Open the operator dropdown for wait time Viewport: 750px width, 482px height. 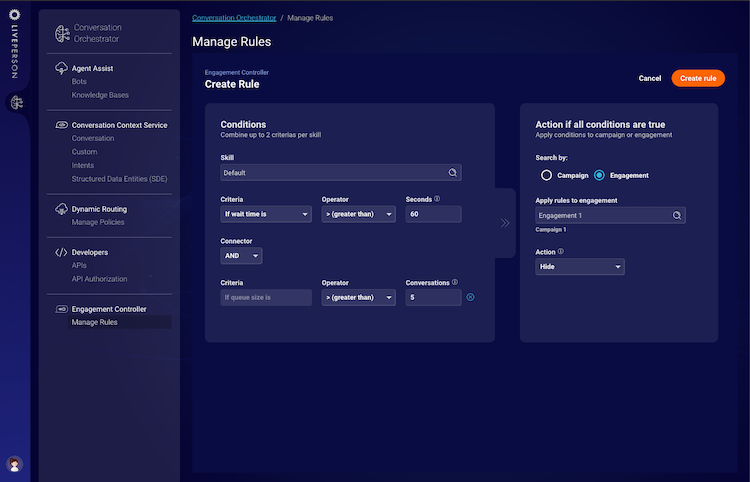click(x=358, y=214)
